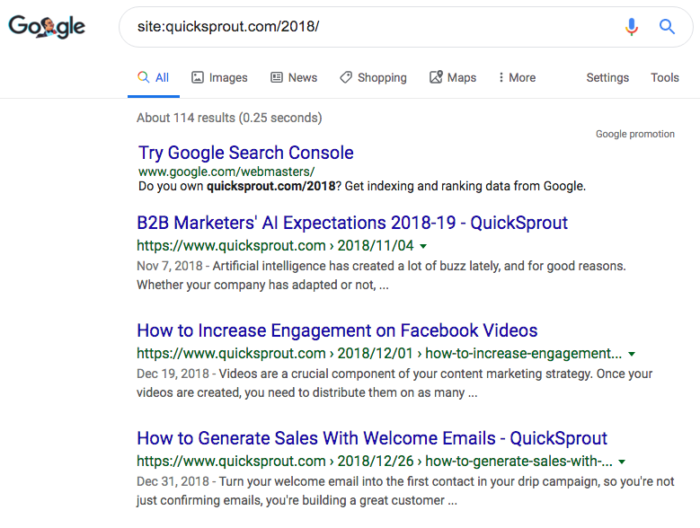
Task: Open How to Increase Engagement on Facebook Videos
Action: 337,330
